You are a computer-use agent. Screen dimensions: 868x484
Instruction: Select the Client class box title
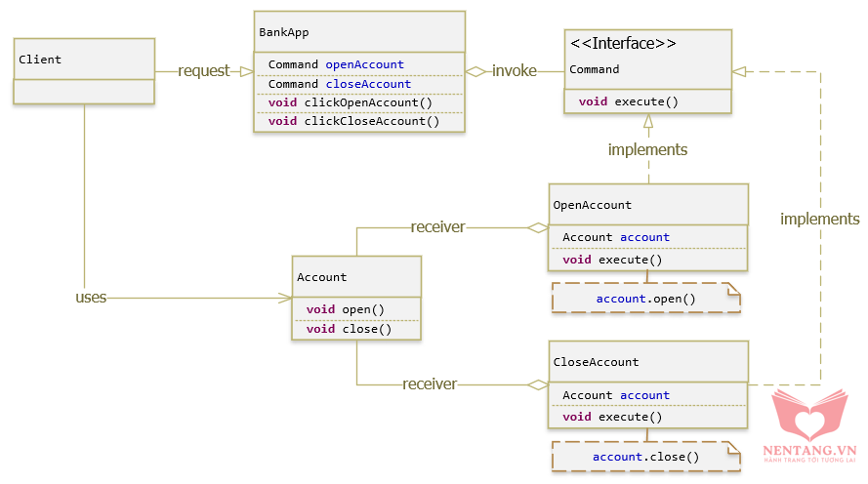pyautogui.click(x=40, y=60)
